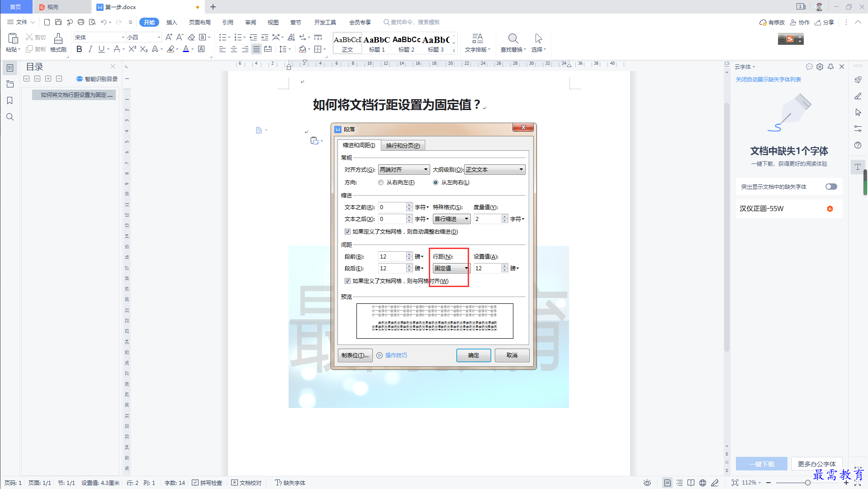
Task: Open the outline level dropdown
Action: click(x=495, y=169)
